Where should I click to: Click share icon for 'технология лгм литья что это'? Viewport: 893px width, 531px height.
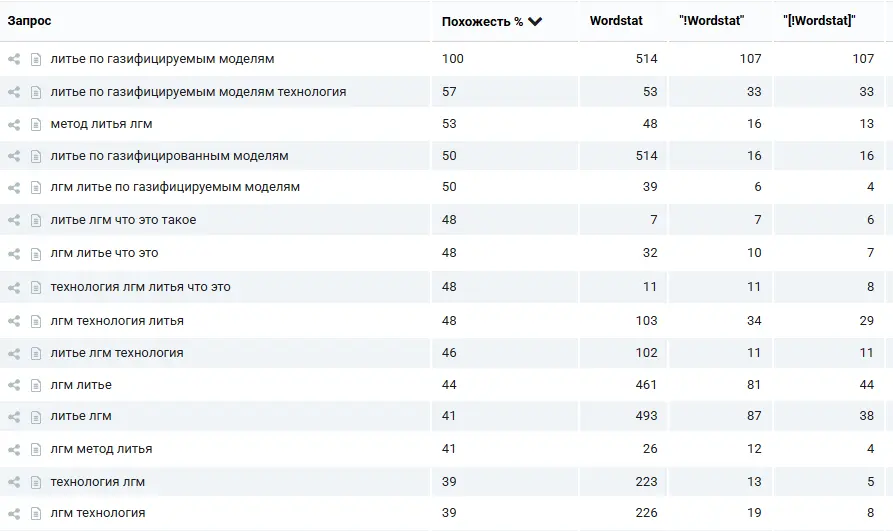click(x=14, y=288)
